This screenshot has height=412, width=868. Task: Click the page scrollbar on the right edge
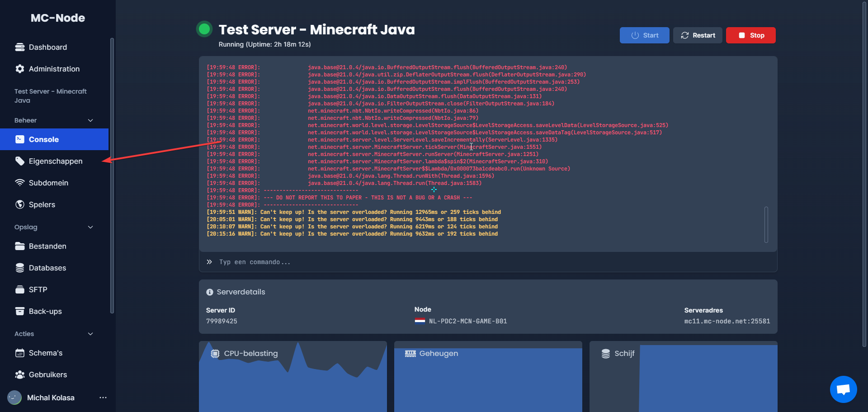864,174
